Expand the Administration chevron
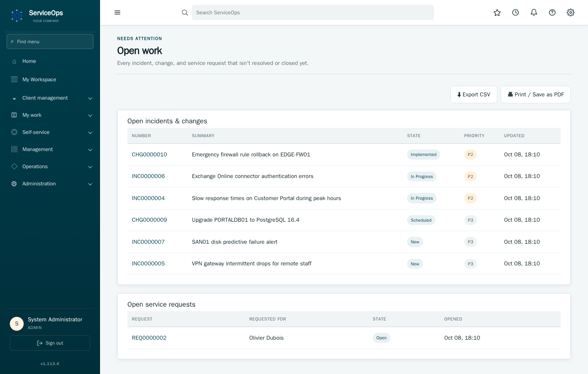Viewport: 588px width, 374px height. coord(90,184)
